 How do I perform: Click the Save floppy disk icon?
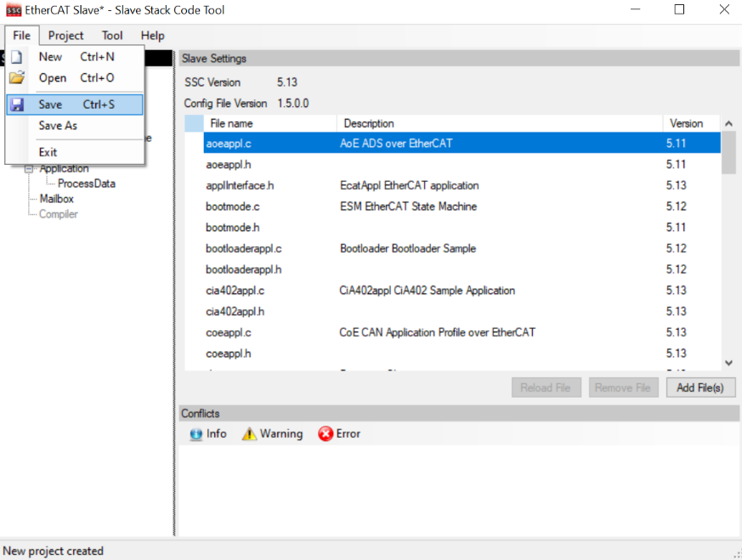pos(17,105)
